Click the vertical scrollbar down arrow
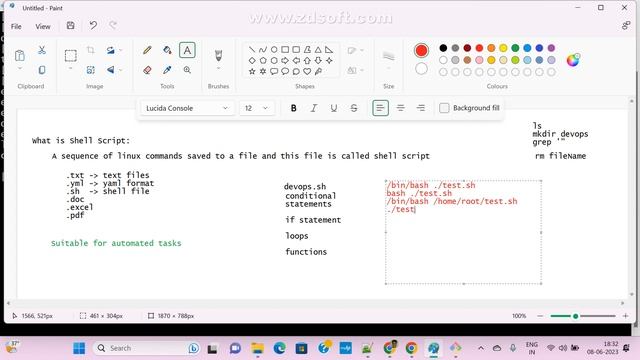This screenshot has width=640, height=360. [x=632, y=294]
